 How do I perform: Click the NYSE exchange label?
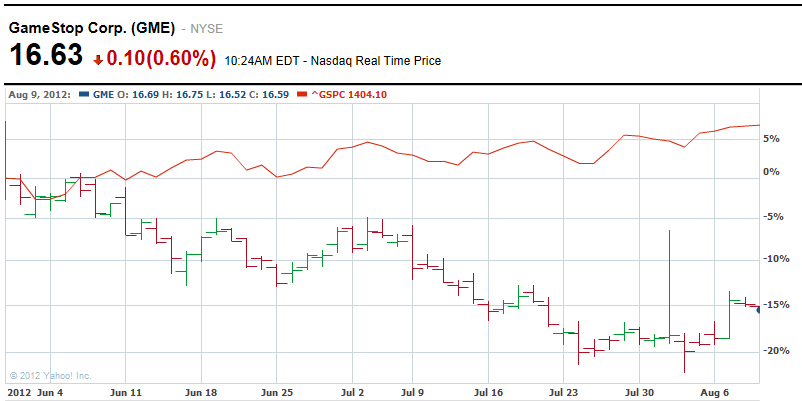point(207,29)
